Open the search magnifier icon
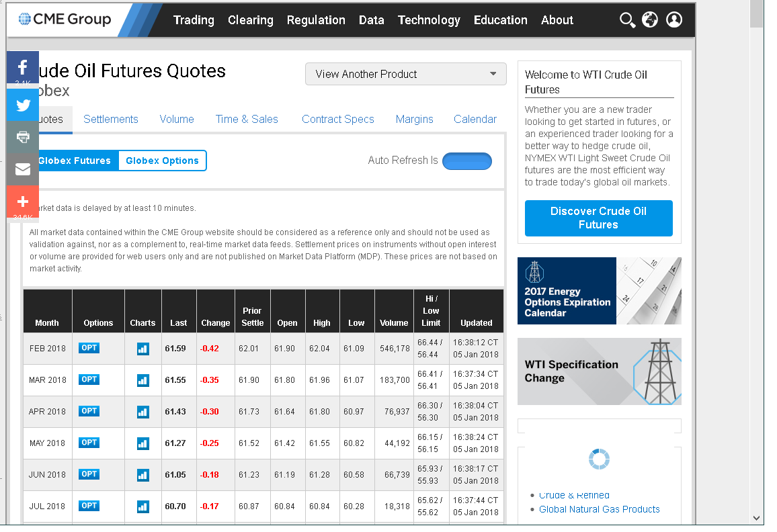777x532 pixels. point(627,19)
